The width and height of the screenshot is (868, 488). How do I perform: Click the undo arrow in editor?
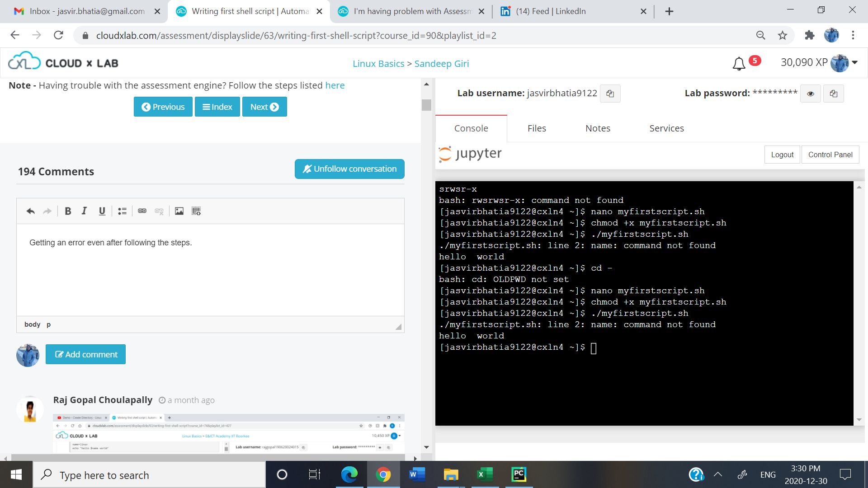point(30,211)
